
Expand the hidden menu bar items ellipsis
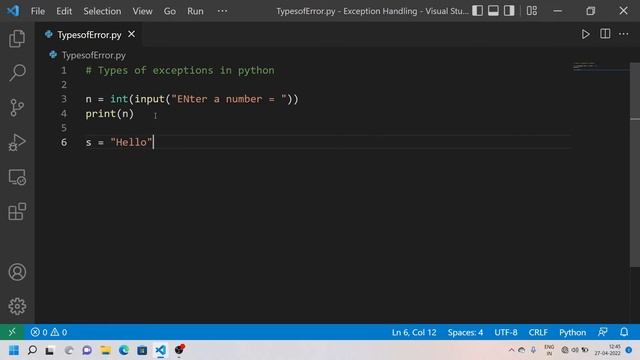[x=222, y=11]
